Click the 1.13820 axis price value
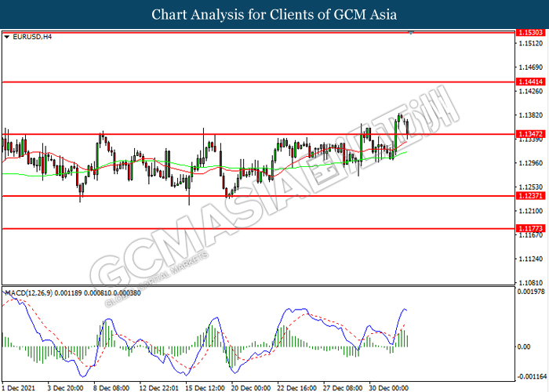This screenshot has height=392, width=549. 531,115
